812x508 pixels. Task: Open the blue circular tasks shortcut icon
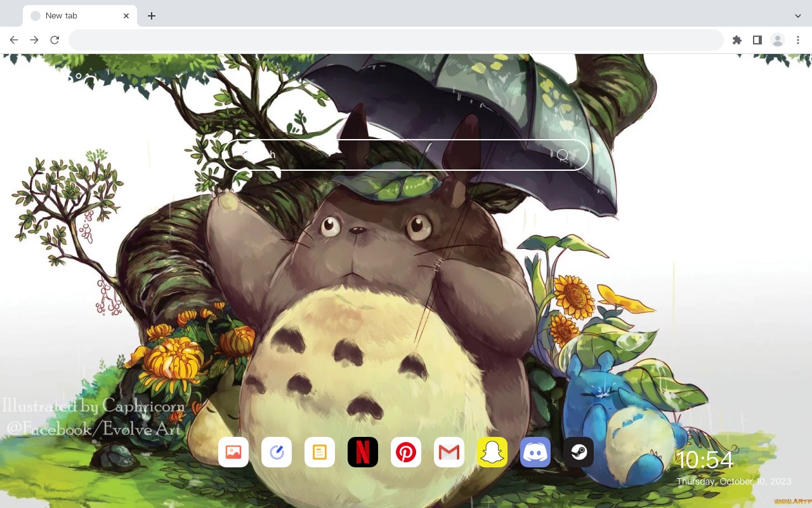coord(277,452)
